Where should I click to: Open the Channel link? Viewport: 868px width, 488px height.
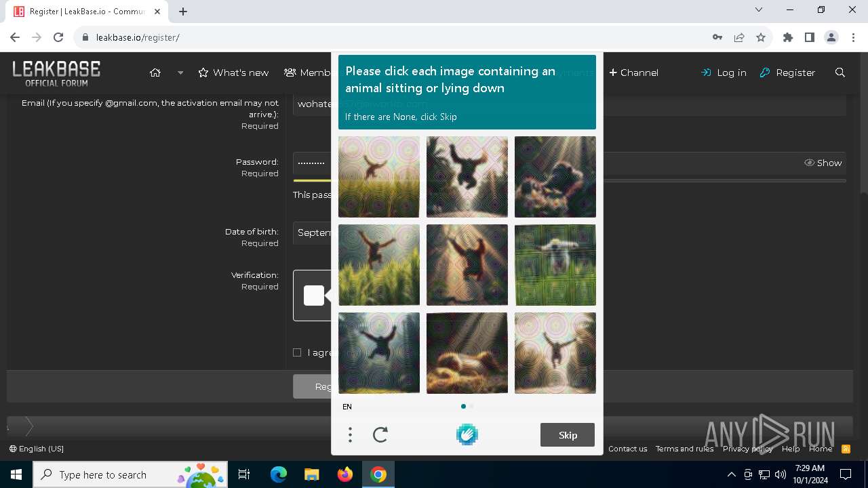click(x=633, y=73)
